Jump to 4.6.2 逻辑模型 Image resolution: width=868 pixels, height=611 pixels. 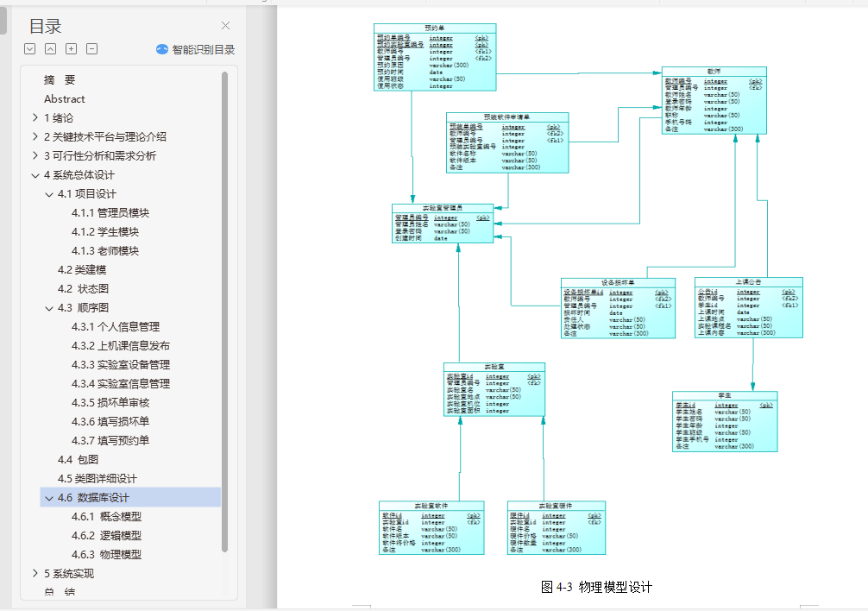tap(106, 535)
